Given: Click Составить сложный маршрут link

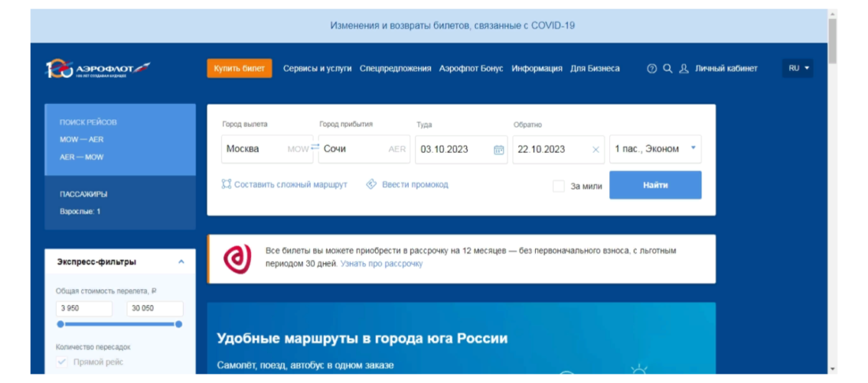Looking at the screenshot, I should (x=290, y=184).
